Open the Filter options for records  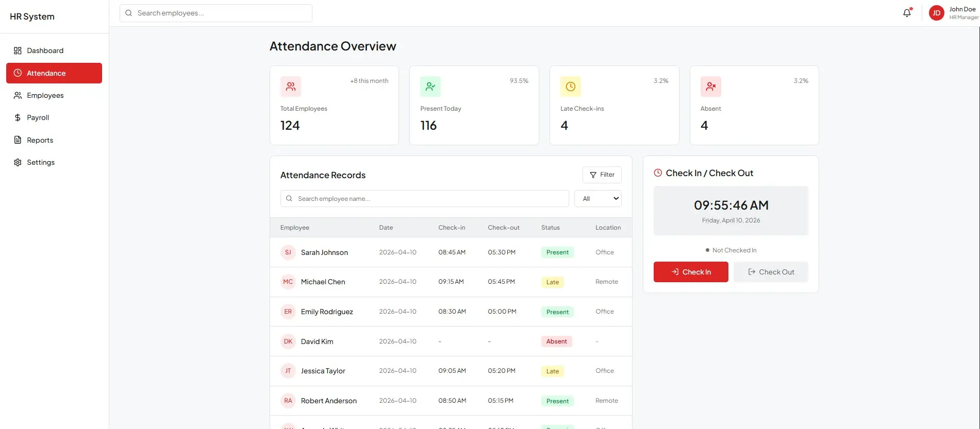[602, 175]
